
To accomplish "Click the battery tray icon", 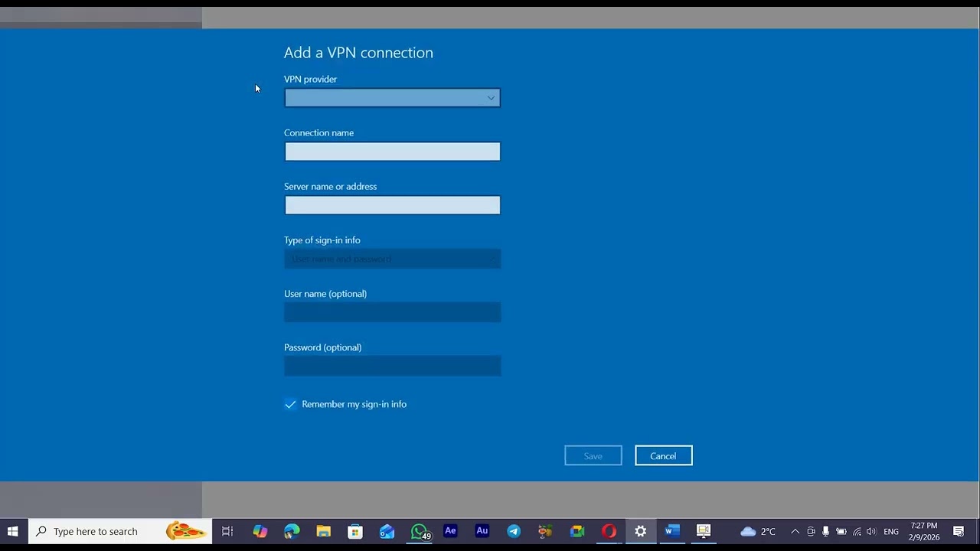I will (841, 531).
